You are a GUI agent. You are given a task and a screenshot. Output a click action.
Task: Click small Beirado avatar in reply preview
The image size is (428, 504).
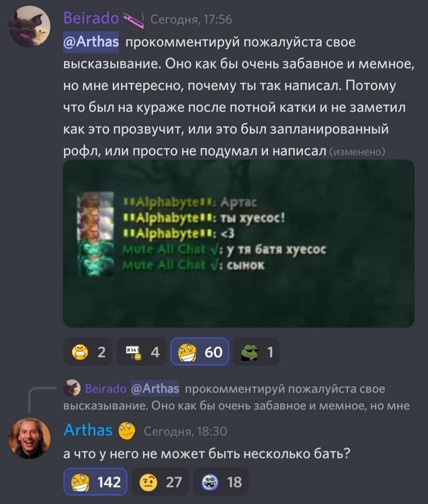pos(72,388)
